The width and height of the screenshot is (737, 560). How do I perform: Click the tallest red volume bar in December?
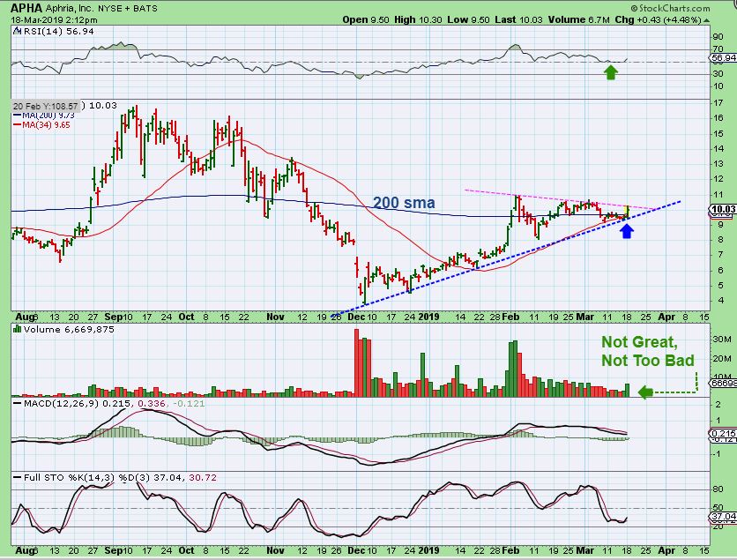tap(357, 363)
